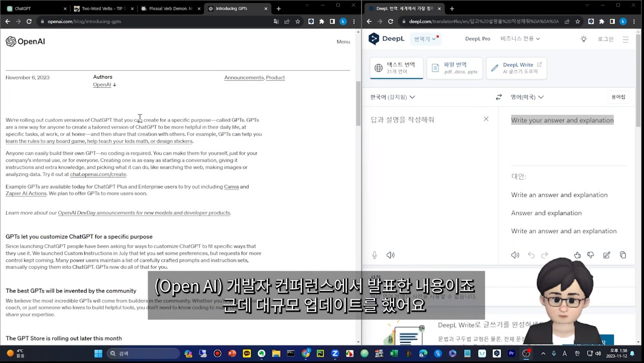Expand the OpenAI authors arrow link

click(x=104, y=85)
